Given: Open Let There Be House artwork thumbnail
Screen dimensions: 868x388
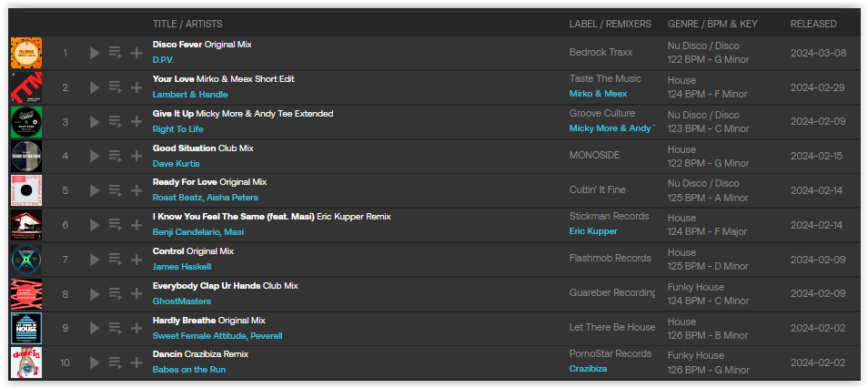Looking at the screenshot, I should 26,328.
